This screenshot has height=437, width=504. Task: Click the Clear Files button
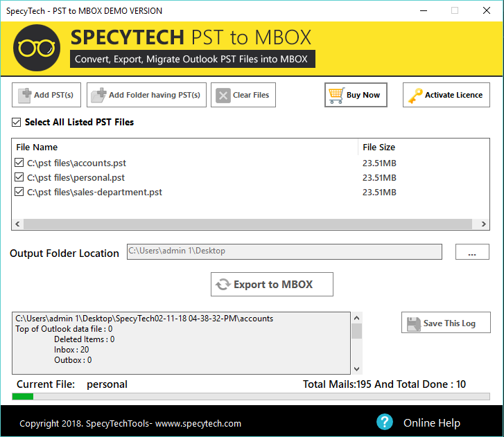pos(243,95)
